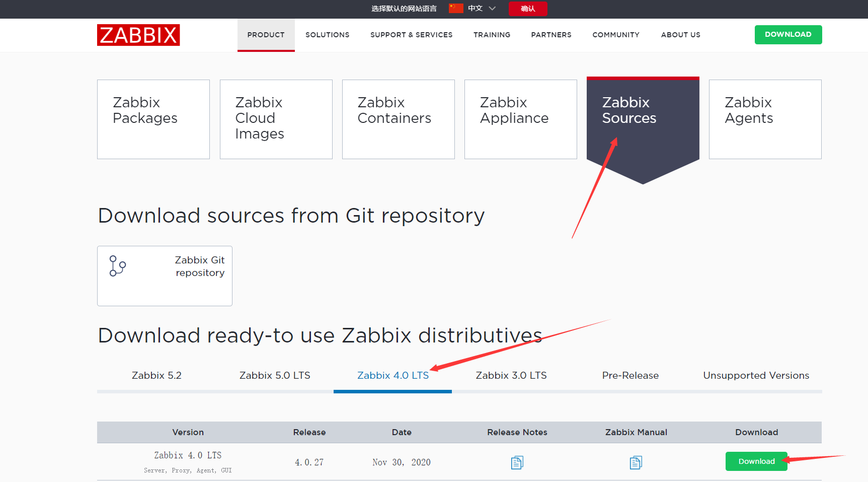Open the ABOUT US menu
868x482 pixels.
click(680, 35)
